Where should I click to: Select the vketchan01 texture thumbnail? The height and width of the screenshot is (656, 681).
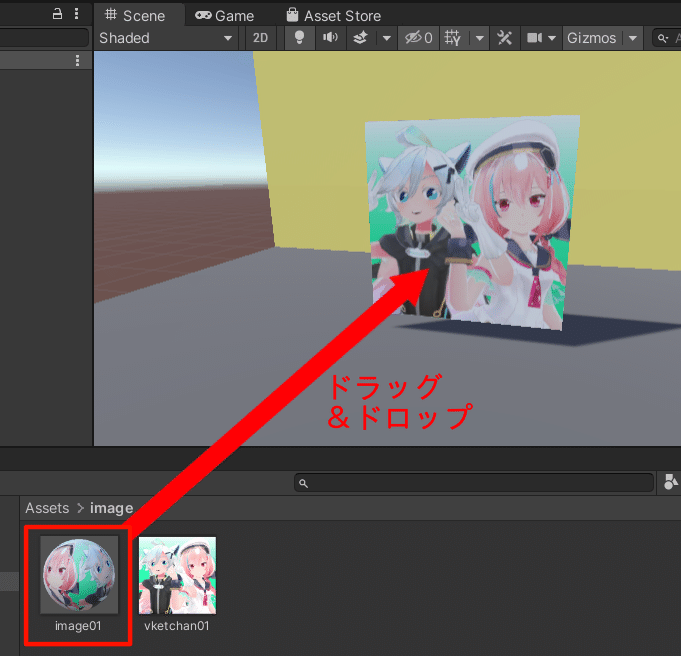pos(177,575)
